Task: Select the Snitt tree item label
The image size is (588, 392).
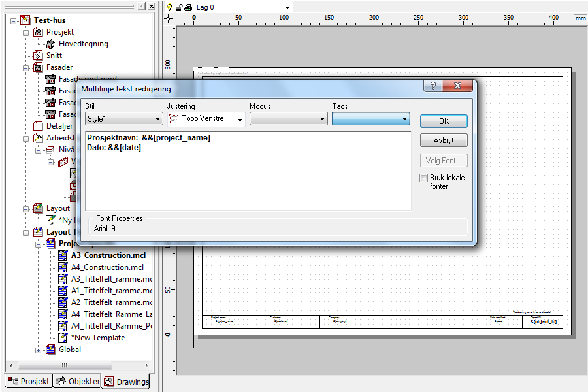Action: 54,56
